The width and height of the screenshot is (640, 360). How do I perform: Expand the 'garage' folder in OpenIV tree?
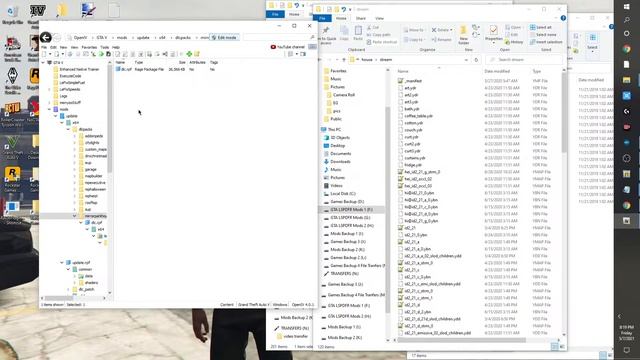pyautogui.click(x=75, y=169)
